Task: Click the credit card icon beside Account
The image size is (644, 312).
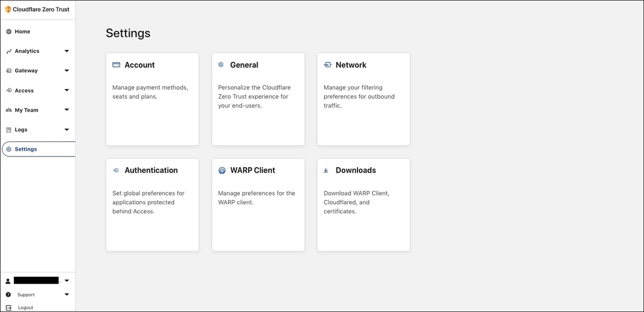Action: click(x=116, y=65)
